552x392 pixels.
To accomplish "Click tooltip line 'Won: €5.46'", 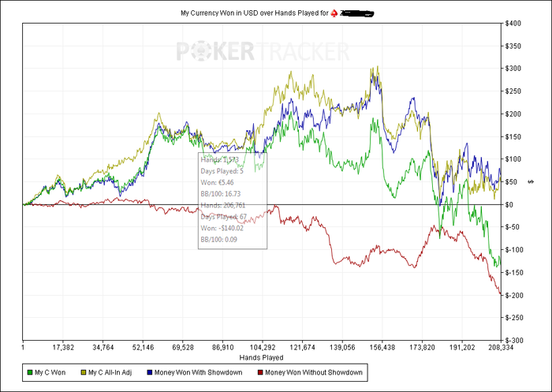I will pyautogui.click(x=217, y=182).
